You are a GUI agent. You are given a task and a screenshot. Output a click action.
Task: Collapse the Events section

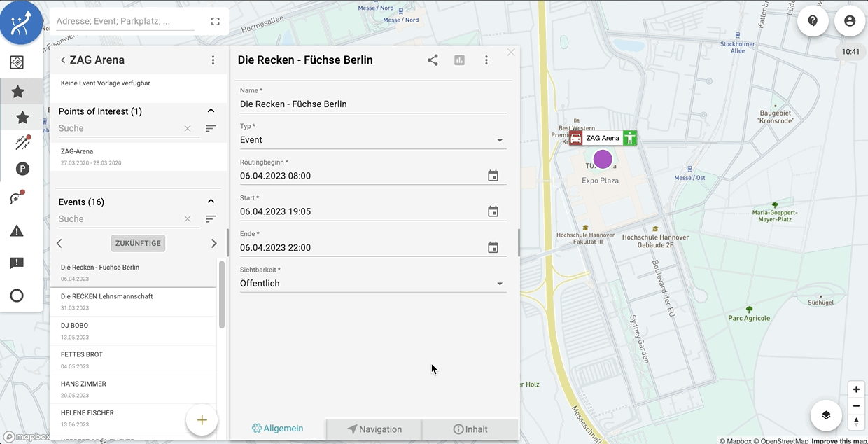211,202
